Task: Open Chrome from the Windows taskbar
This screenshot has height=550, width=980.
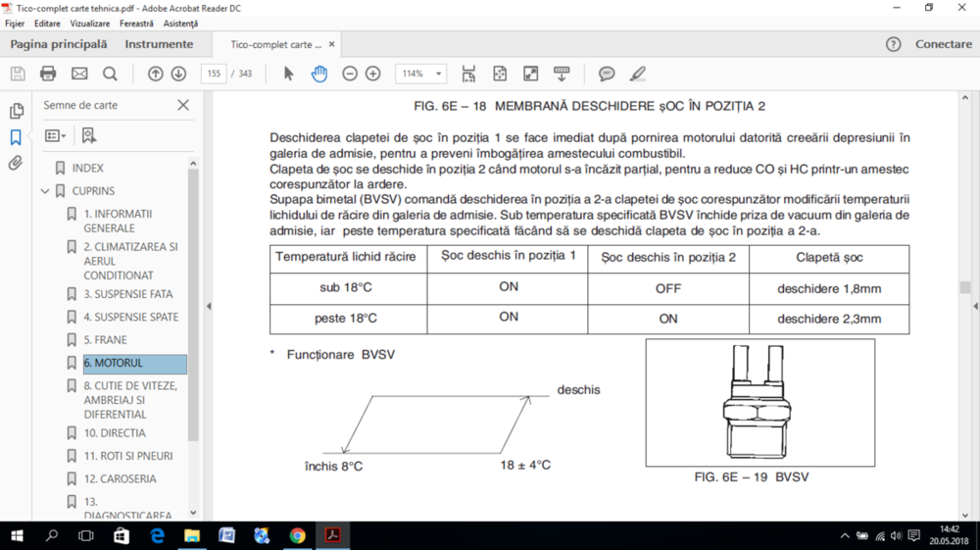Action: [x=297, y=535]
